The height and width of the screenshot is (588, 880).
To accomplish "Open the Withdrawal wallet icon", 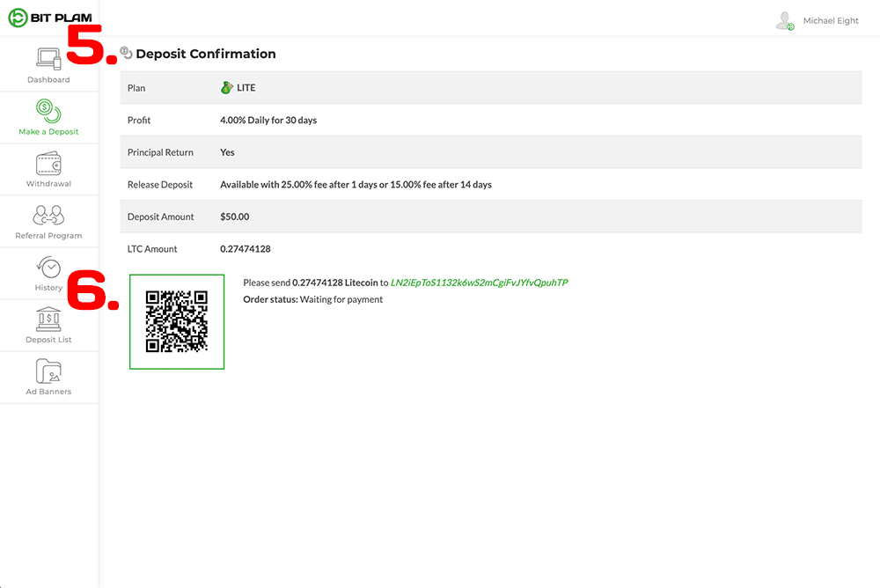I will coord(48,164).
